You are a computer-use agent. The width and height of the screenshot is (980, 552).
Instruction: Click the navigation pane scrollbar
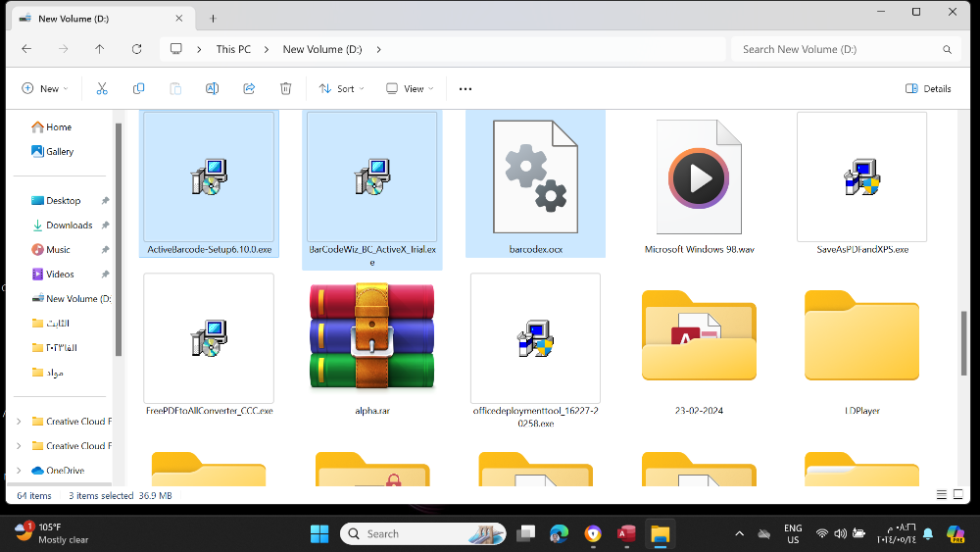tap(119, 239)
